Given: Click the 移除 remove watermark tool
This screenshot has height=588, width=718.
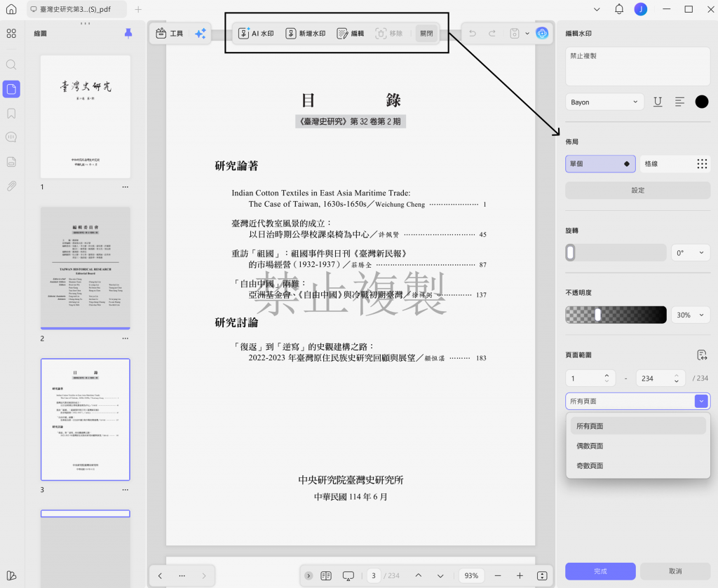Looking at the screenshot, I should coord(389,34).
